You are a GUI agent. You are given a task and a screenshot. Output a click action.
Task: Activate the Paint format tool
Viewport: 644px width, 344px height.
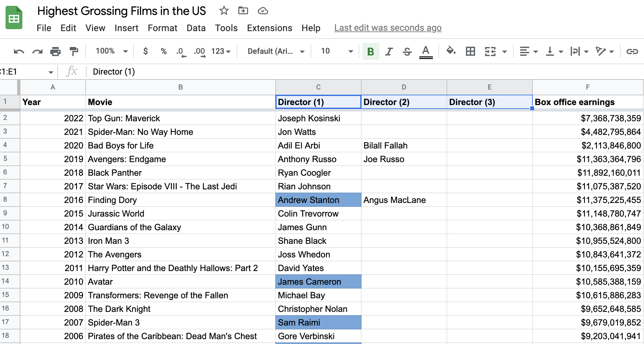pyautogui.click(x=74, y=51)
